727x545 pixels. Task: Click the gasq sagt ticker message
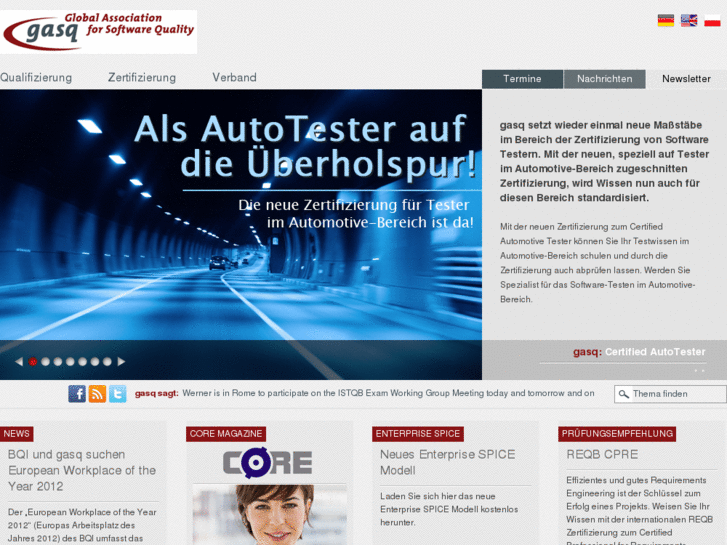(388, 393)
